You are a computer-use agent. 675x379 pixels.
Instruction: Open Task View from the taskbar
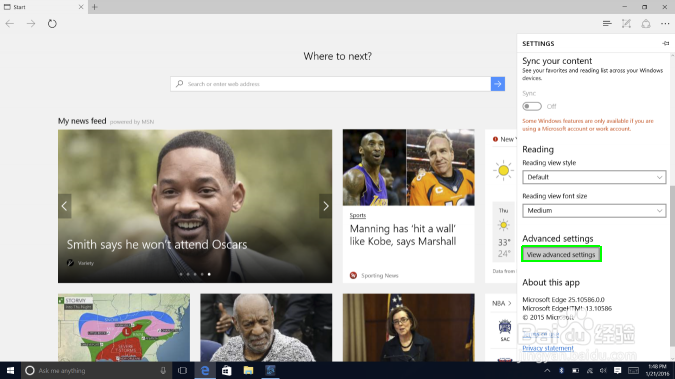pos(183,370)
